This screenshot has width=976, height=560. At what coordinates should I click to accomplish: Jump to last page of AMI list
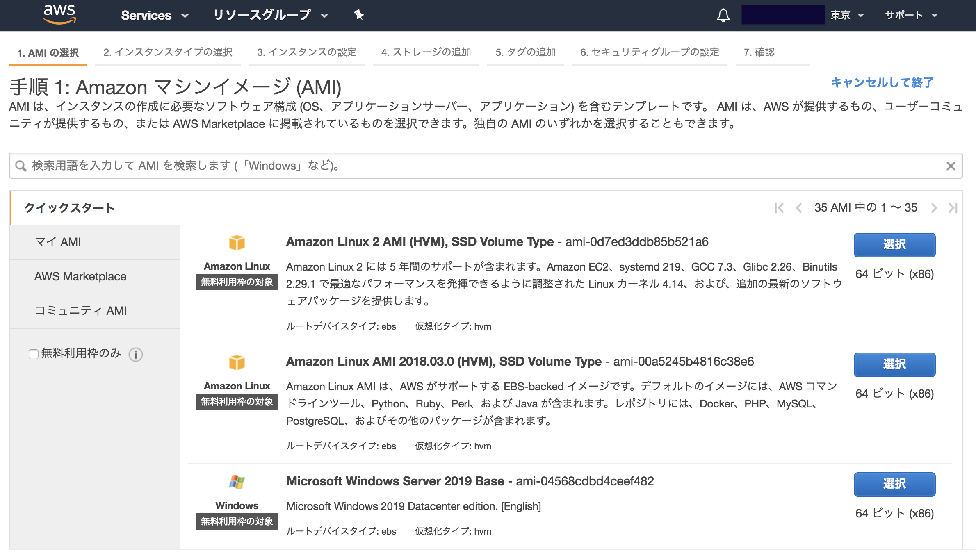(953, 208)
